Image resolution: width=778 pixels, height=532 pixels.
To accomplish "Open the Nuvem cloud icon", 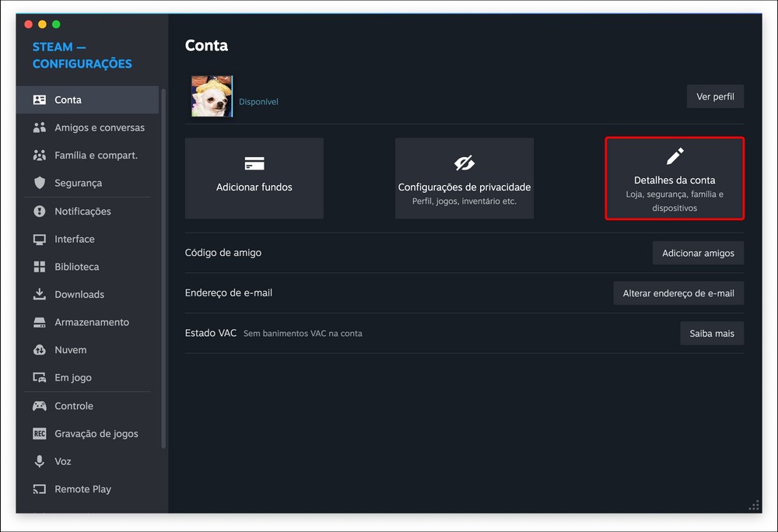I will pyautogui.click(x=40, y=350).
